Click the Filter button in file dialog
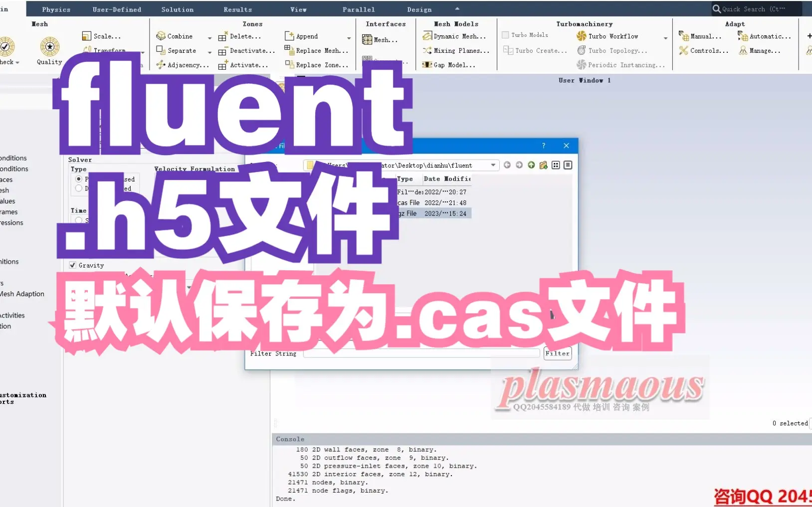 click(x=557, y=353)
